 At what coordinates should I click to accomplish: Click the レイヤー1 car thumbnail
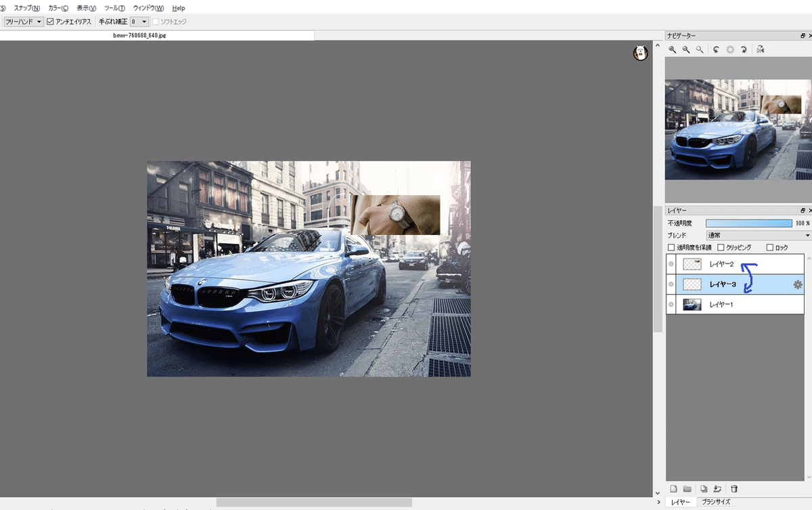click(x=692, y=305)
